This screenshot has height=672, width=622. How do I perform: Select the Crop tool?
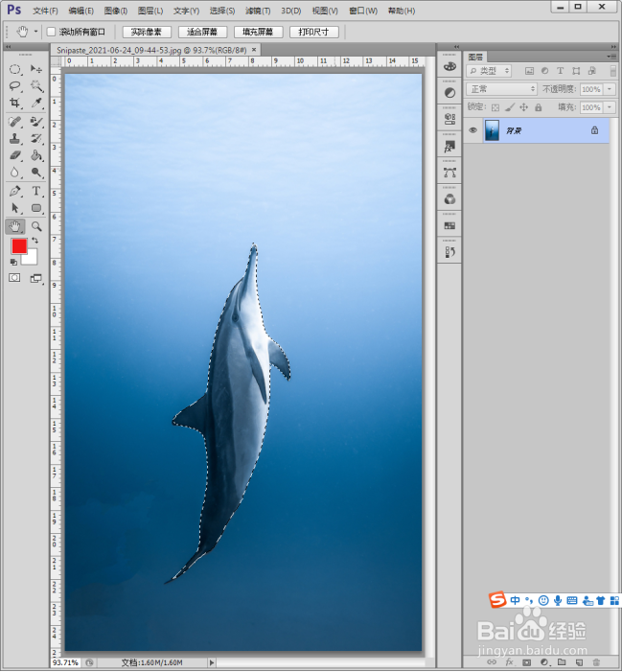pyautogui.click(x=14, y=104)
